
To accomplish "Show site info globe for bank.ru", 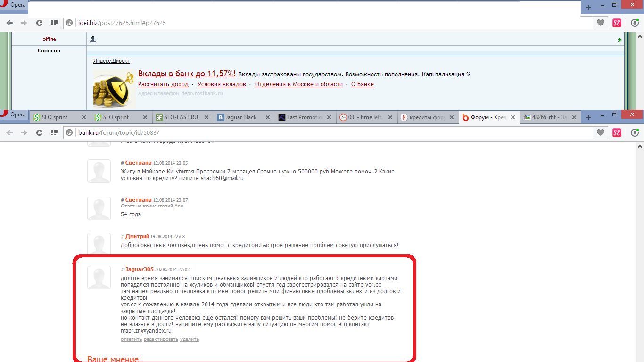I will [x=70, y=133].
